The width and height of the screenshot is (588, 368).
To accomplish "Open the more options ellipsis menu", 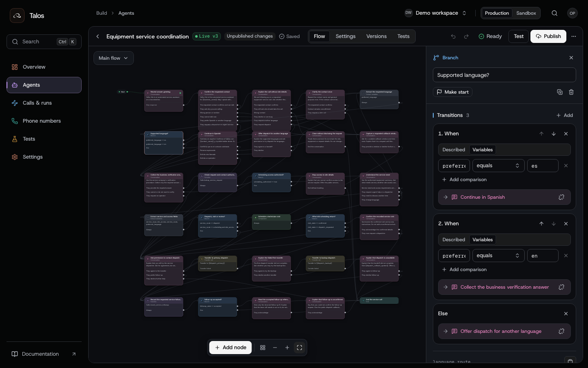I will pos(574,36).
